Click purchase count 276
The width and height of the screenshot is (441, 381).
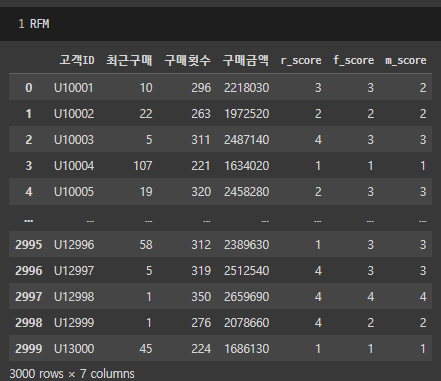pyautogui.click(x=201, y=323)
